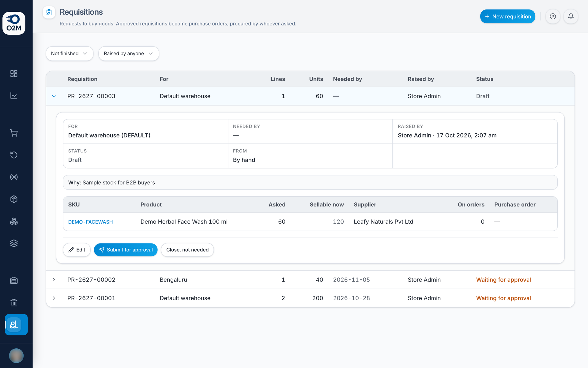The height and width of the screenshot is (368, 588).
Task: Open the broadcast channels icon in sidebar
Action: 14,177
